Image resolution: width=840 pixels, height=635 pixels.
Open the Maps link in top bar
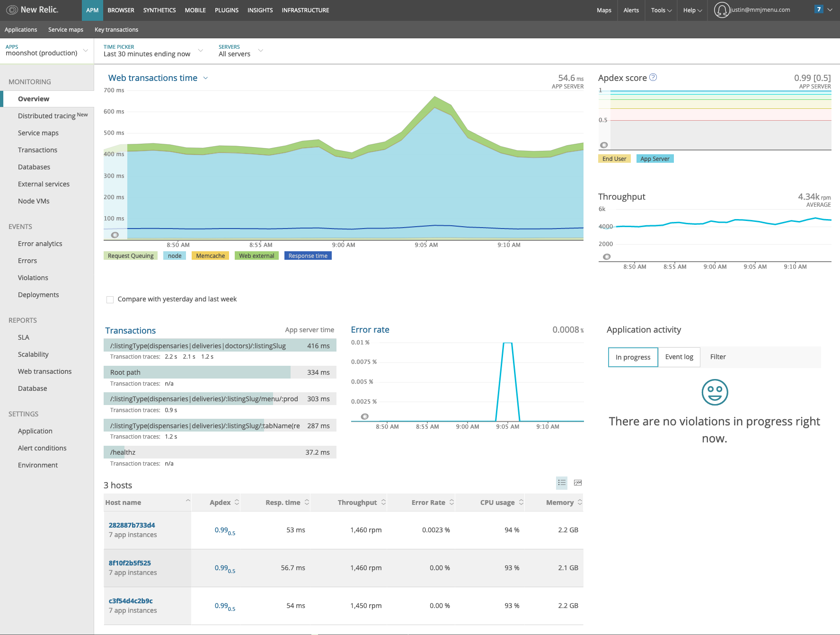pyautogui.click(x=604, y=10)
